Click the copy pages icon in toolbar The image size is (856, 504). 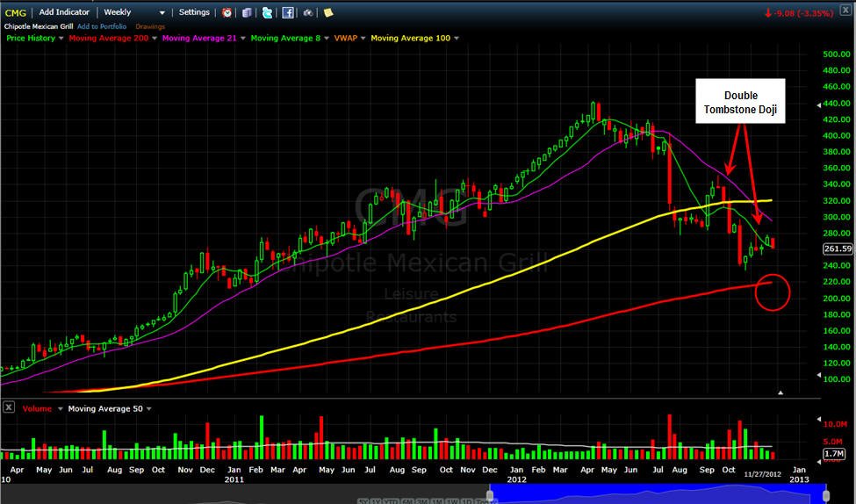coord(247,12)
